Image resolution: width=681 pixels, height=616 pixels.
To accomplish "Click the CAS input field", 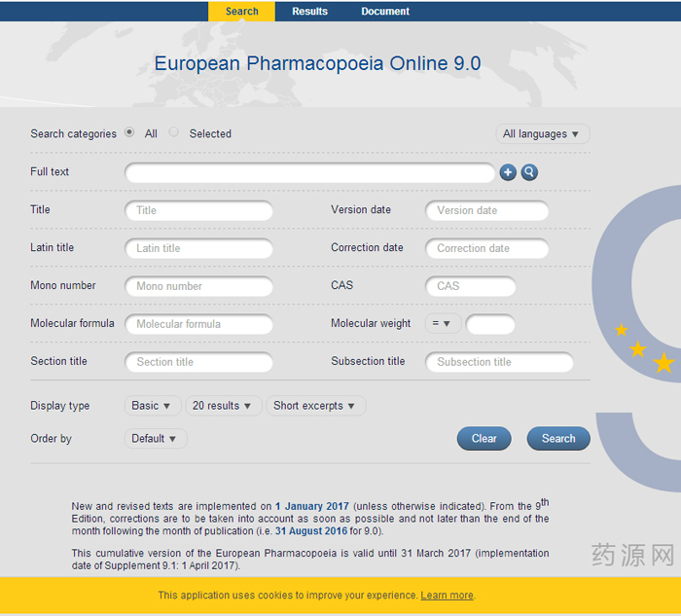I will click(x=470, y=286).
